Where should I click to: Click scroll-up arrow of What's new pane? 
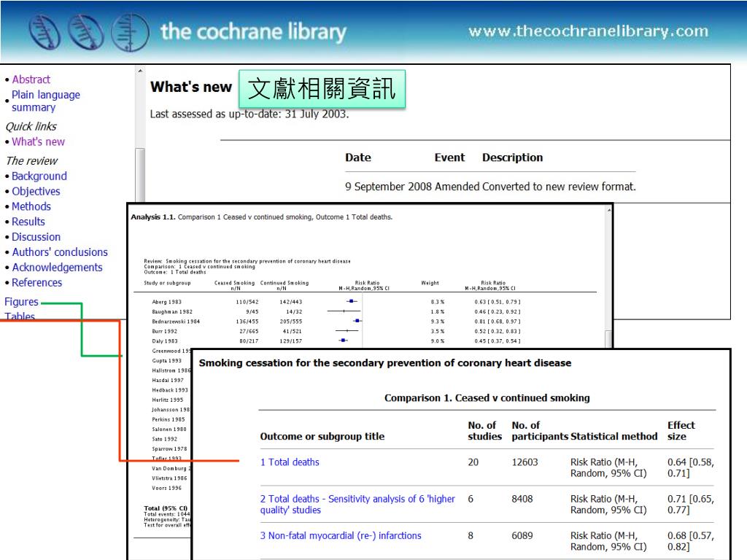140,71
